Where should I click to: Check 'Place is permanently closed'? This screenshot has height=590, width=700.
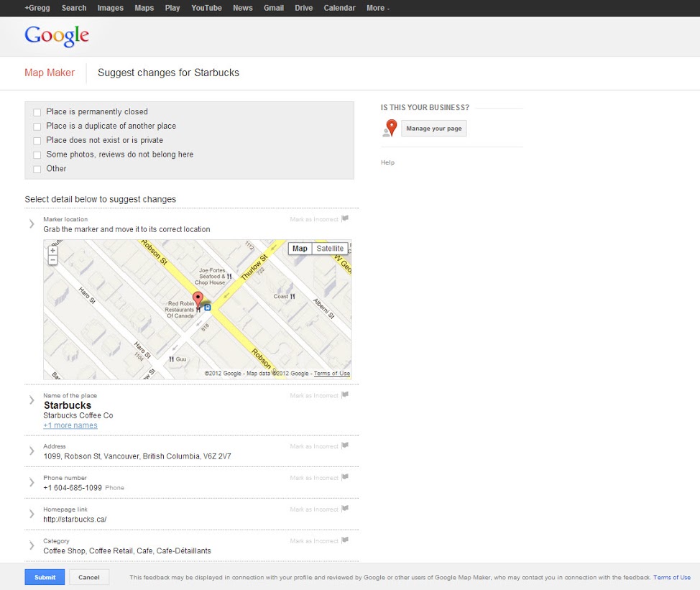click(37, 112)
